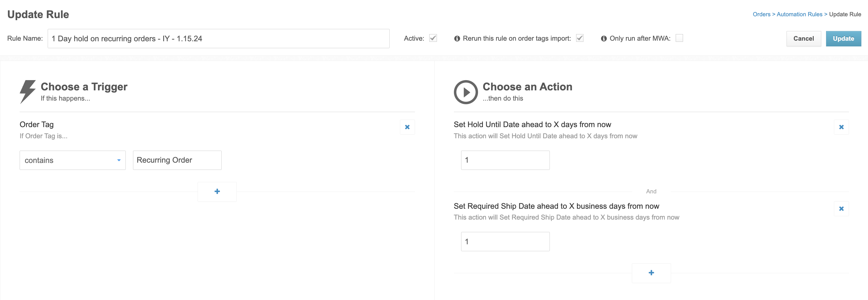Focus the Rule Name text field
The image size is (868, 300).
[x=218, y=38]
